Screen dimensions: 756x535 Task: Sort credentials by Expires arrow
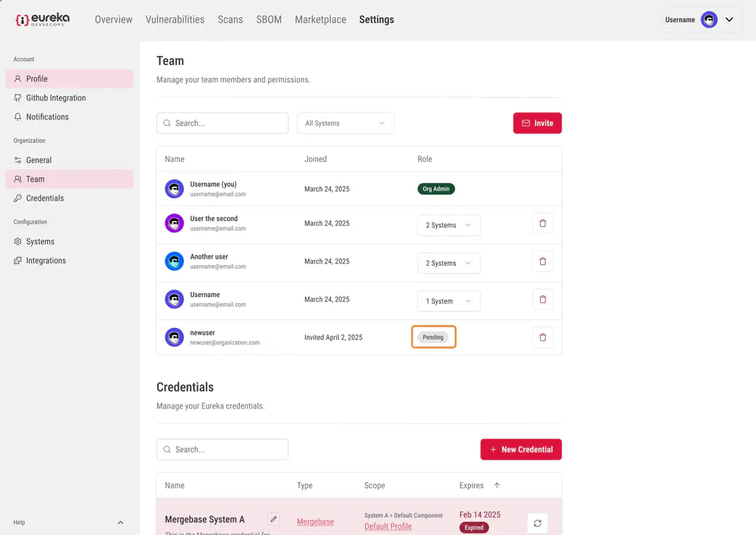click(x=497, y=486)
